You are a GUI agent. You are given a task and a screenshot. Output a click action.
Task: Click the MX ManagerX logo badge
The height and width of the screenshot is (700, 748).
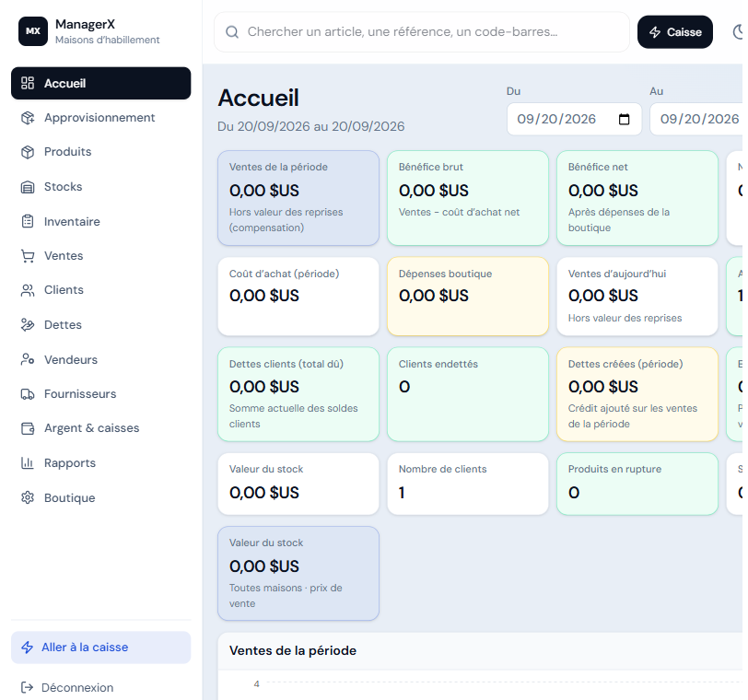coord(33,31)
